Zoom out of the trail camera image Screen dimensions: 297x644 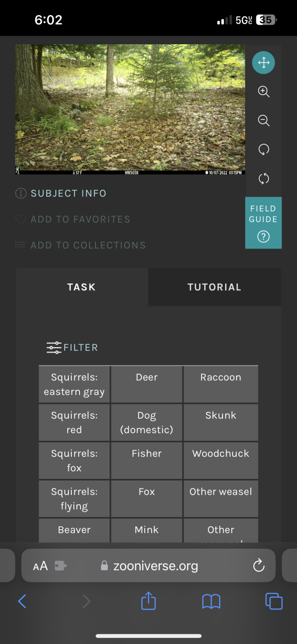(264, 120)
